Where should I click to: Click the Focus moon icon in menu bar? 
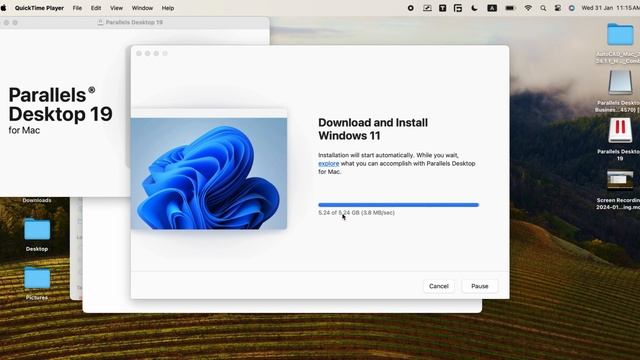[474, 8]
